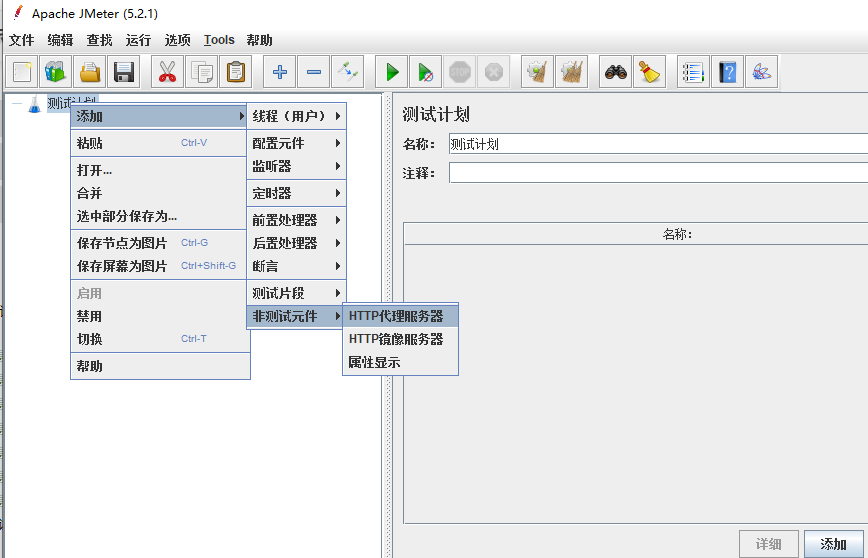Expand the 断言 submenu
Screen dimensions: 868x558
coord(296,266)
